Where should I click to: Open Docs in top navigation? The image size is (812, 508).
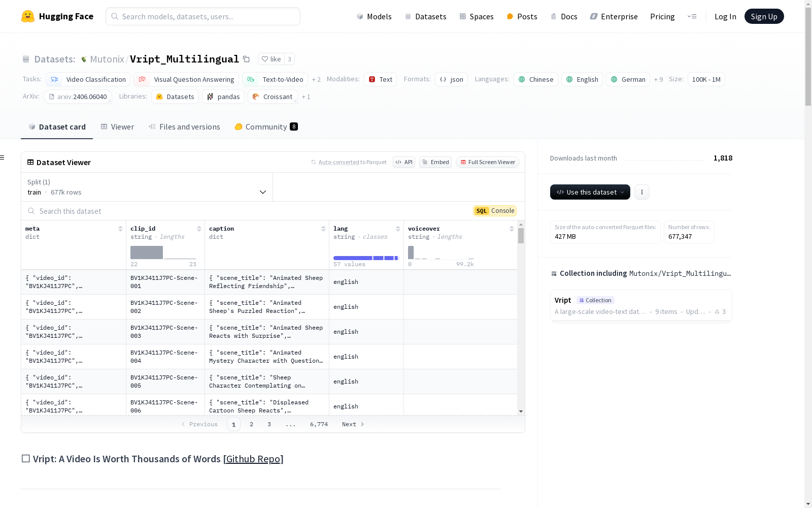click(564, 16)
